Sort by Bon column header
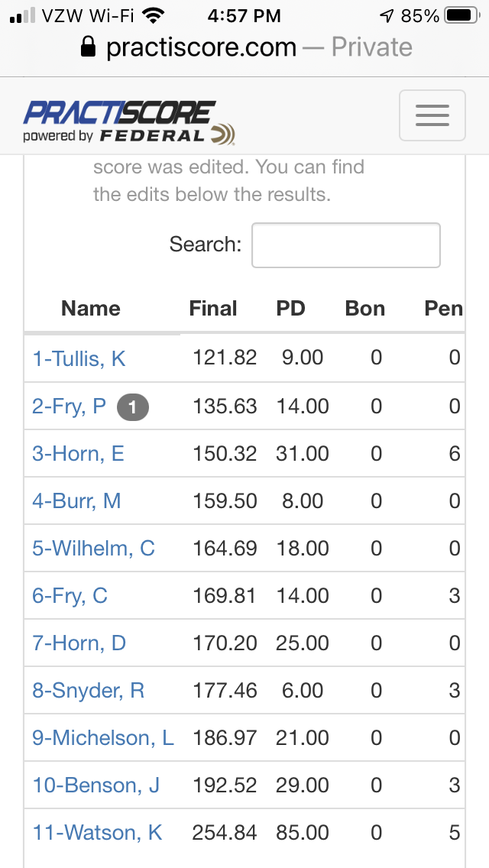This screenshot has width=489, height=868. (x=365, y=309)
